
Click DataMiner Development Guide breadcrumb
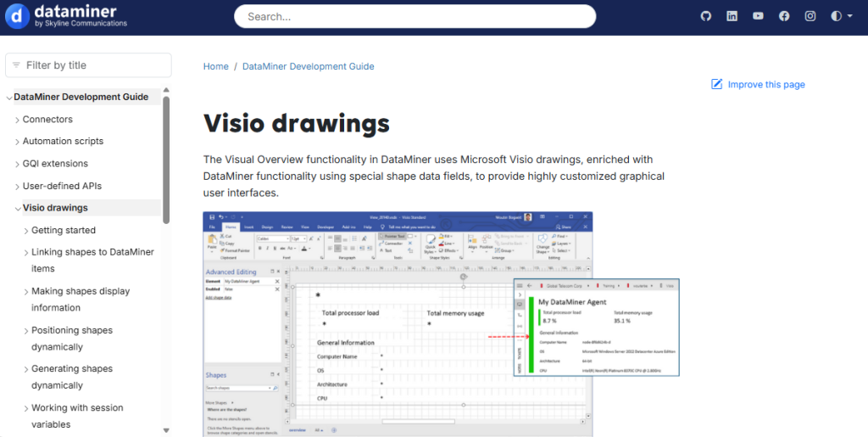pyautogui.click(x=308, y=66)
